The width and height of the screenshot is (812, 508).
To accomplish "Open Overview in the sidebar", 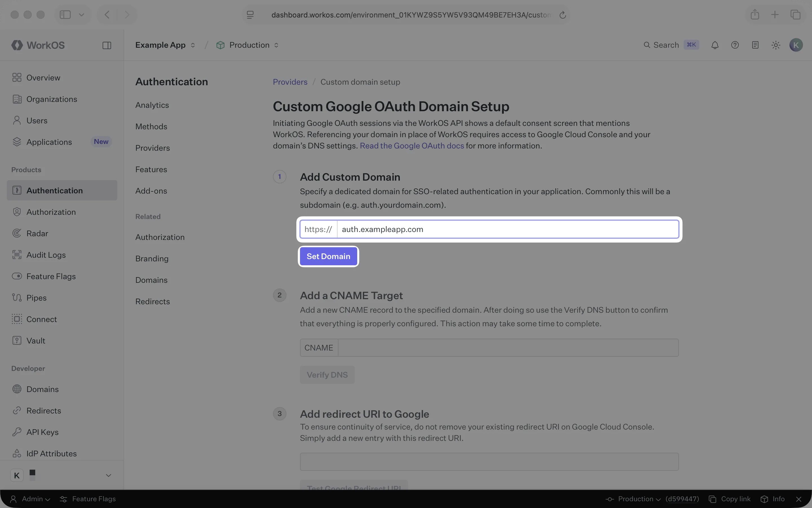I will coord(62,78).
